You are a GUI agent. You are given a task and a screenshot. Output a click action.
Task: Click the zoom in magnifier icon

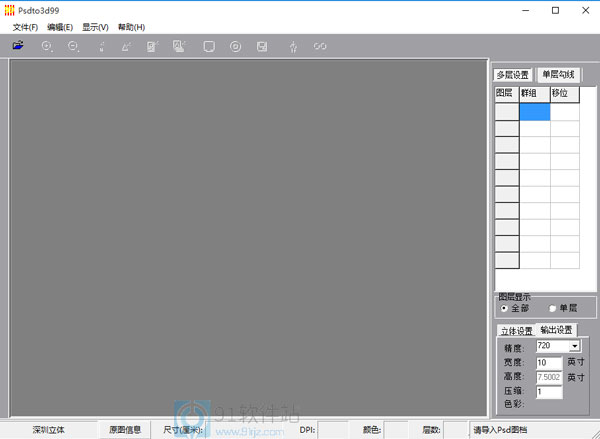click(47, 46)
